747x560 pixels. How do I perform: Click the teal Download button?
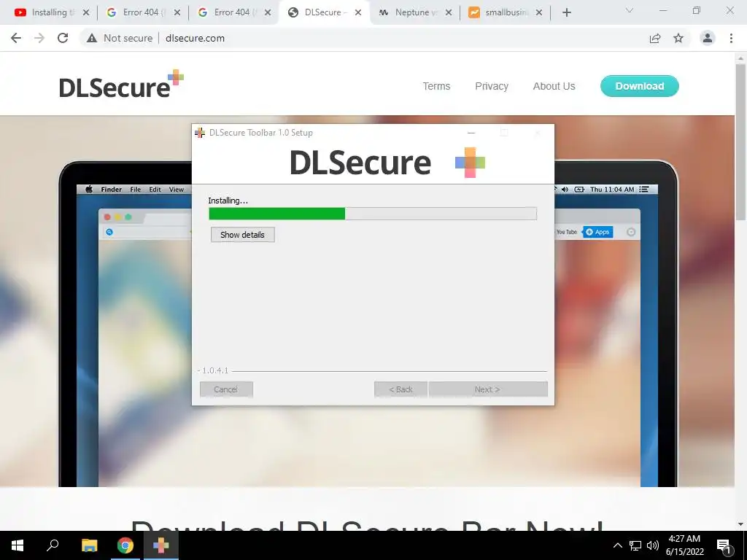[639, 86]
